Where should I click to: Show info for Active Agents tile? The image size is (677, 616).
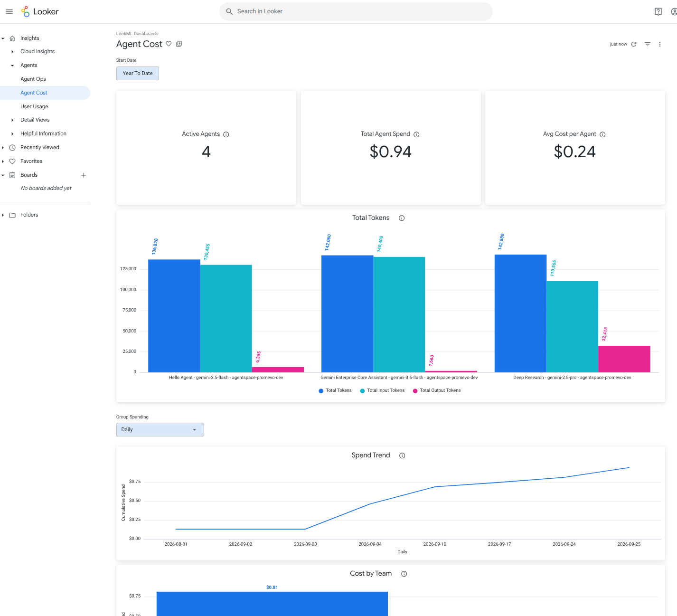226,134
